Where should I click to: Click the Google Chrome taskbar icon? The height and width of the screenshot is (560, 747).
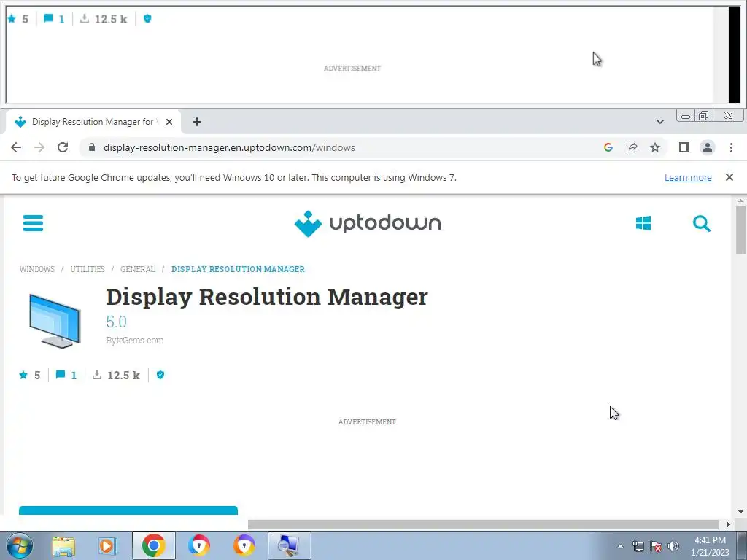(153, 545)
